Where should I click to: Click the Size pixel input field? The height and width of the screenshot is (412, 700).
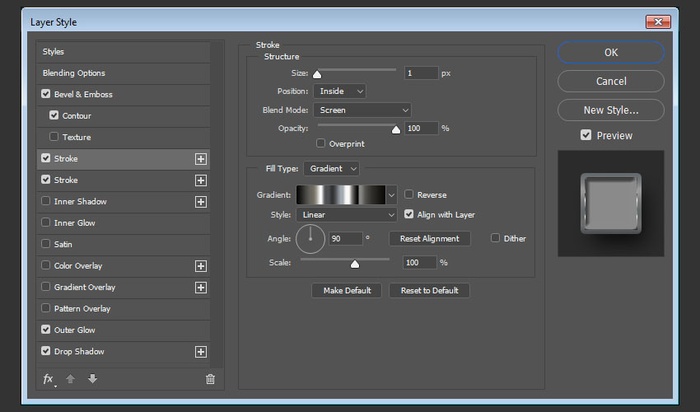point(421,73)
